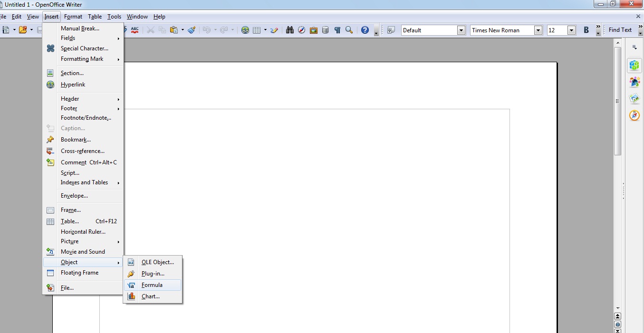The height and width of the screenshot is (333, 644).
Task: Open the Tools menu
Action: click(114, 17)
